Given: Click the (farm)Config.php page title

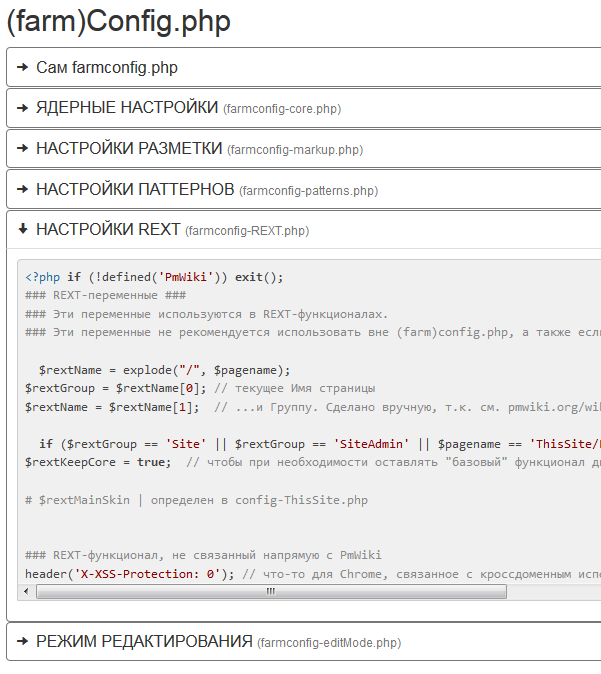Looking at the screenshot, I should pyautogui.click(x=119, y=21).
